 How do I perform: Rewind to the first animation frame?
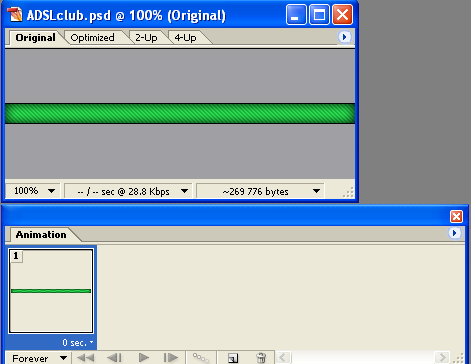pyautogui.click(x=85, y=358)
